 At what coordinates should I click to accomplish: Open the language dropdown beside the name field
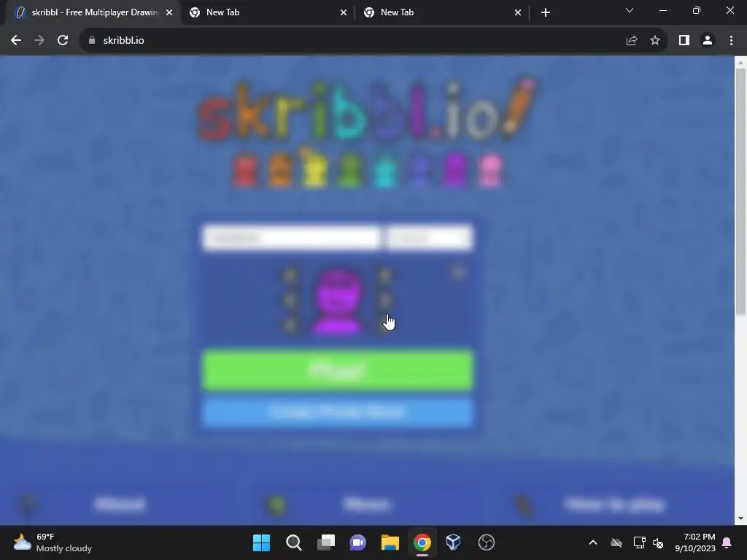[x=429, y=237]
